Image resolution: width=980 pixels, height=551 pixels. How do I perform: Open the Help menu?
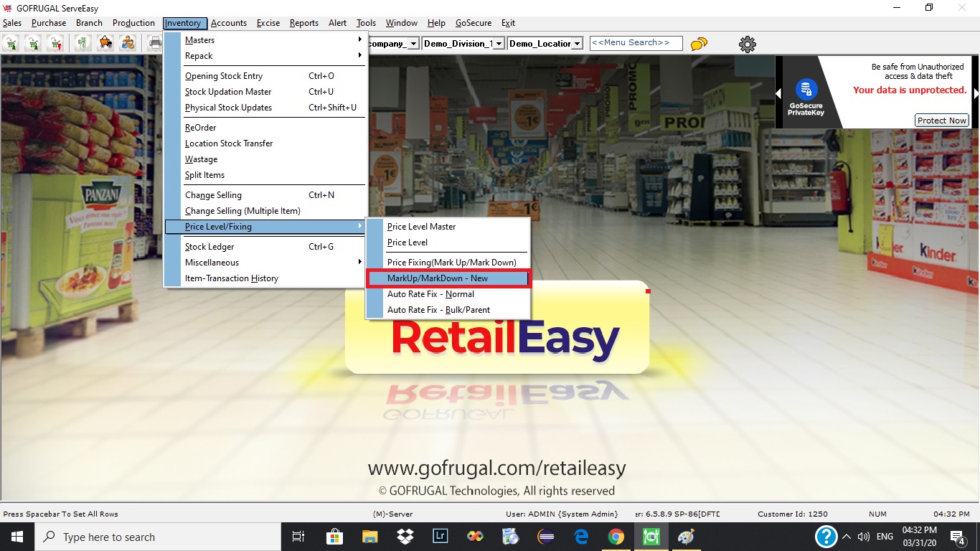point(436,23)
